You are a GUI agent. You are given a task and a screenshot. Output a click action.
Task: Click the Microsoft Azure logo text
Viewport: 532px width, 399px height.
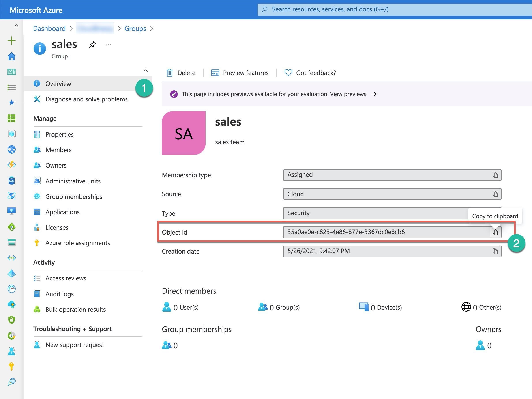[36, 10]
